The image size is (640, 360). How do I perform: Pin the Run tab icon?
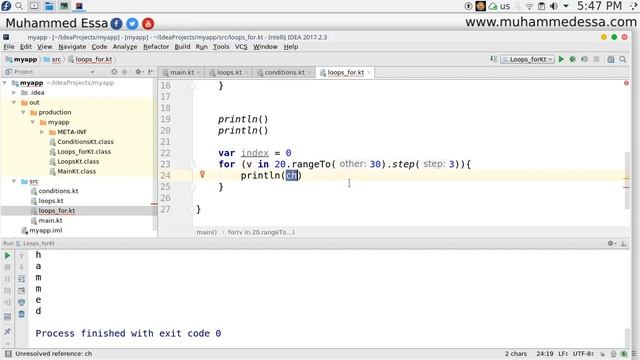[x=7, y=331]
